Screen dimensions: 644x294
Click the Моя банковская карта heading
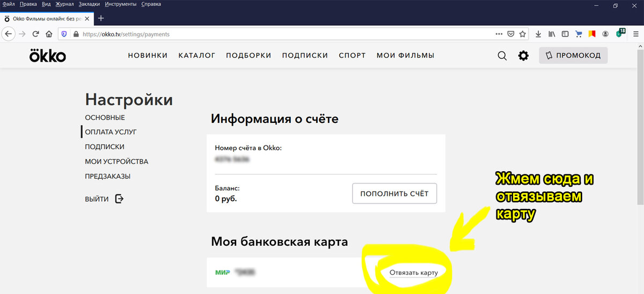tap(279, 242)
